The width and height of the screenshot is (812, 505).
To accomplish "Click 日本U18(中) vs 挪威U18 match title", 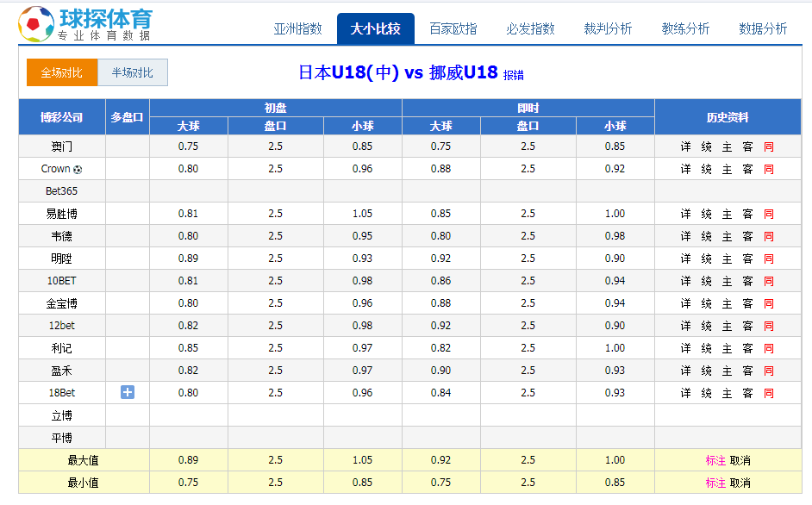I will [397, 72].
